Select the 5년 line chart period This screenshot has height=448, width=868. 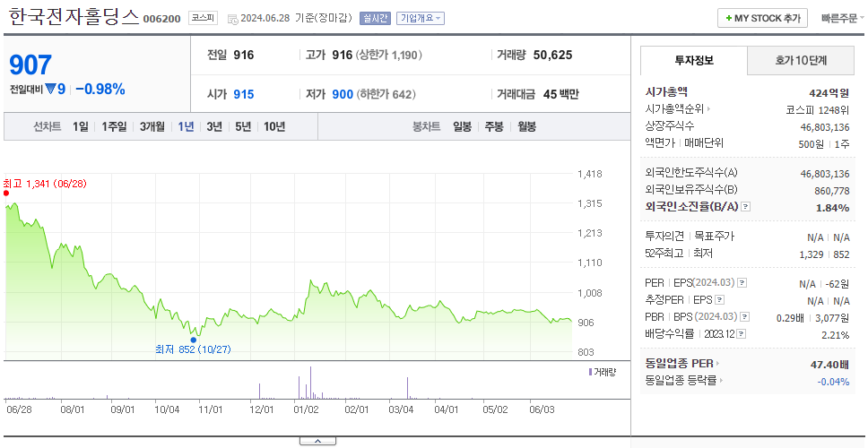point(243,126)
